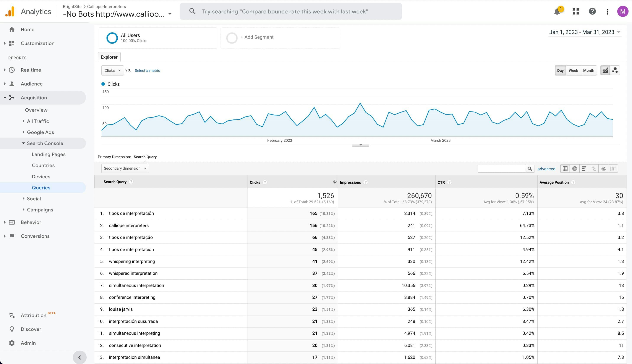Open the Google apps grid icon
Image resolution: width=632 pixels, height=364 pixels.
pyautogui.click(x=576, y=11)
